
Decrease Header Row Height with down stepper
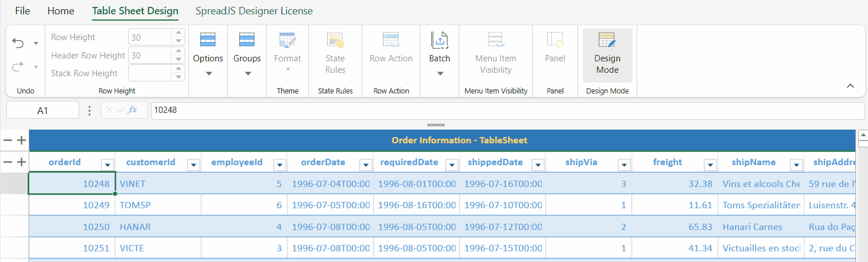[179, 60]
